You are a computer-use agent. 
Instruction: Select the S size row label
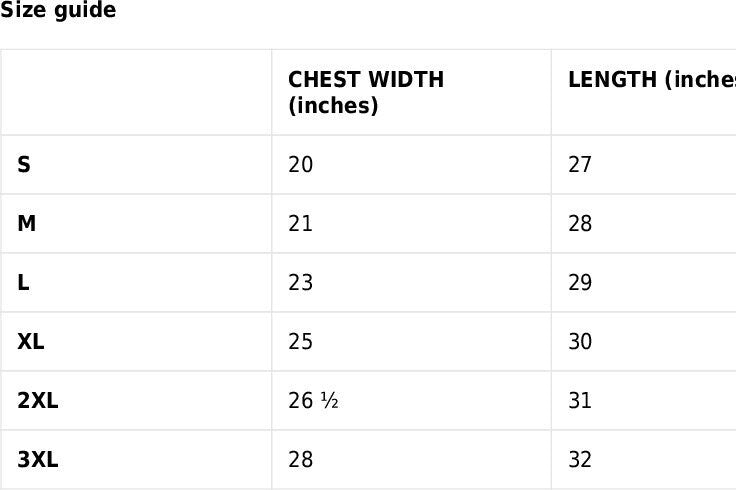point(24,165)
